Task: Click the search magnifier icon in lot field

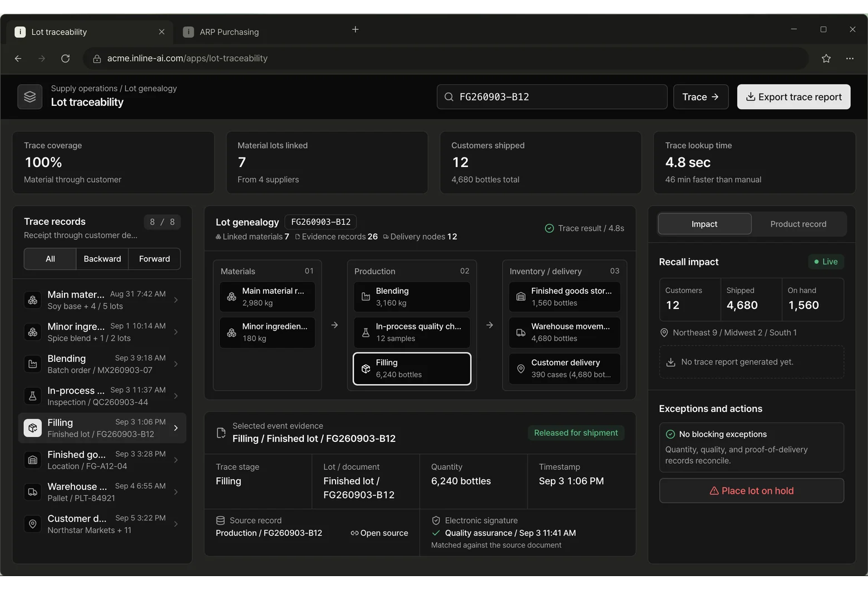Action: point(449,97)
